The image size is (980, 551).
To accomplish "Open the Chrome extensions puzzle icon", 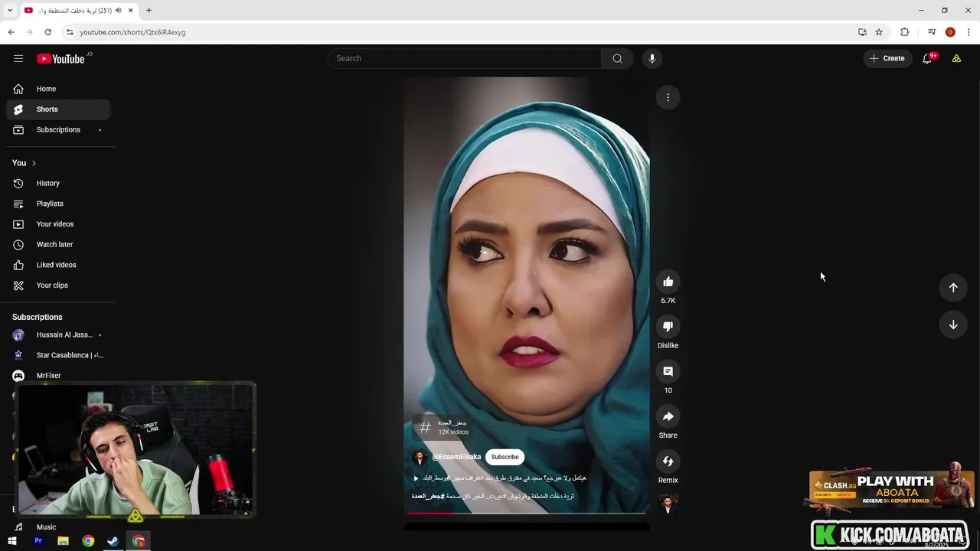I will coord(905,32).
